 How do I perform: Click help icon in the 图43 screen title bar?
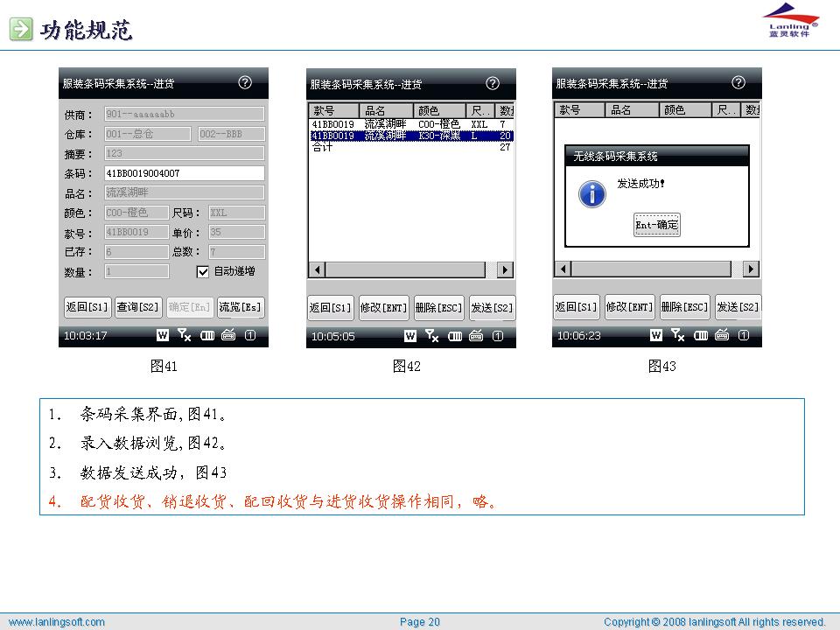pyautogui.click(x=738, y=83)
